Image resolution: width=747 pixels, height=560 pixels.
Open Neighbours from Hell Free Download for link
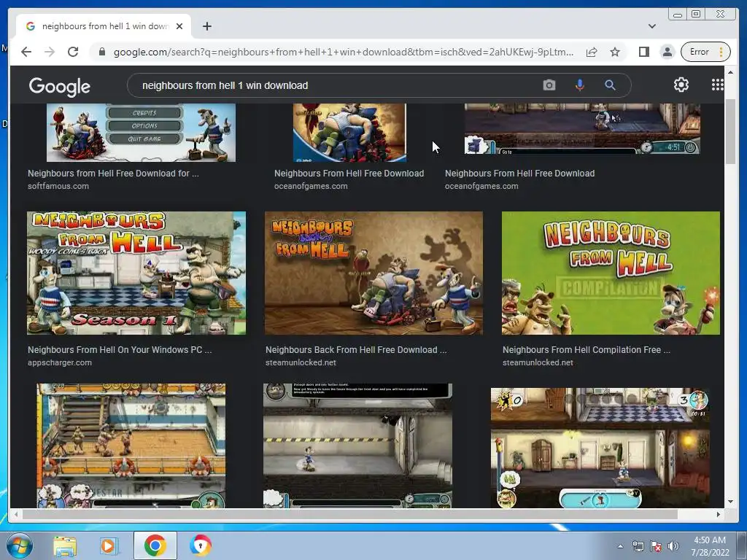[113, 174]
